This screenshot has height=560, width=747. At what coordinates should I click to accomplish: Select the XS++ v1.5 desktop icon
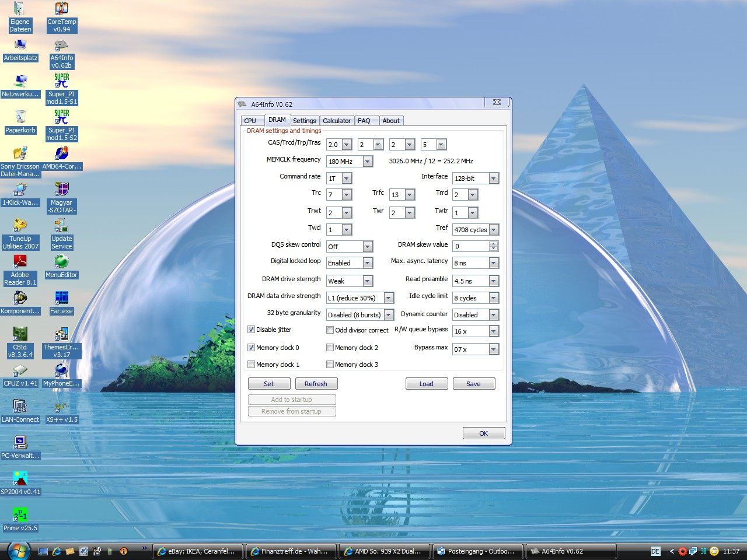(62, 411)
